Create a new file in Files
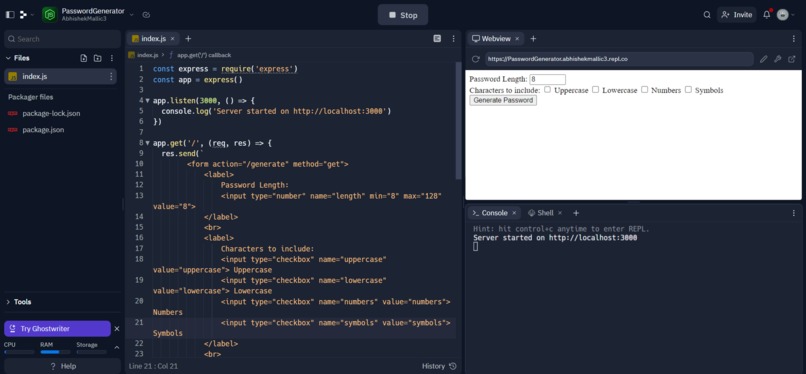Image resolution: width=806 pixels, height=374 pixels. click(x=84, y=58)
